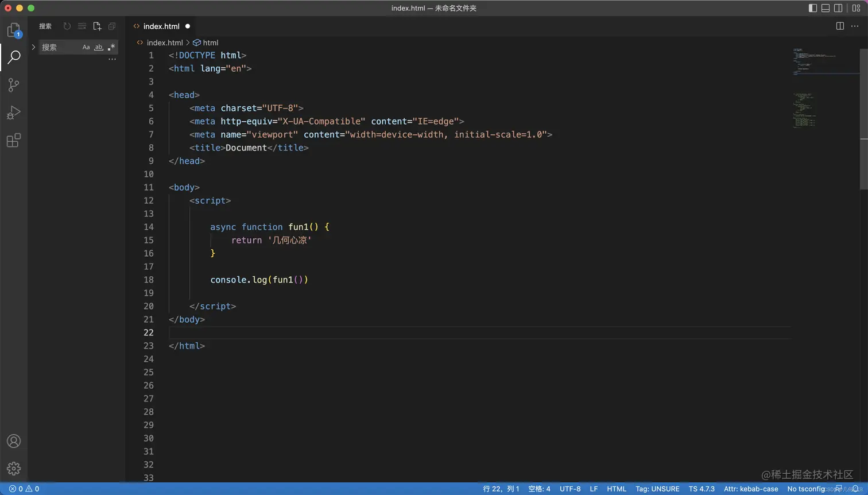Click the notifications bell in status bar
The image size is (868, 495).
click(855, 489)
